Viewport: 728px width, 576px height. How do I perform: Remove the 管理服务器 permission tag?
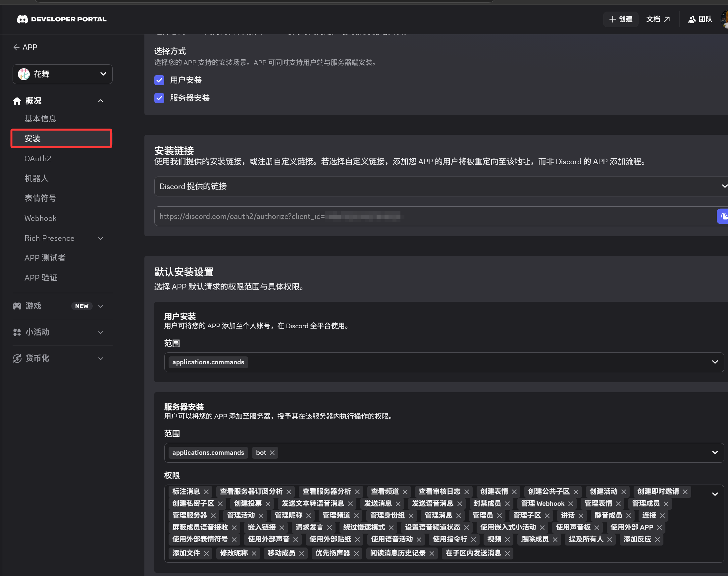click(x=213, y=515)
